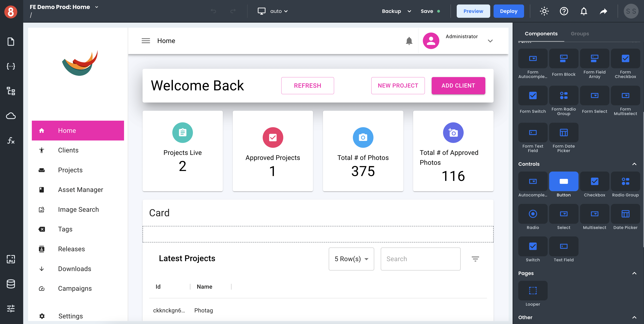Switch to the Groups tab
Screen dimensions: 644x324
click(x=579, y=33)
